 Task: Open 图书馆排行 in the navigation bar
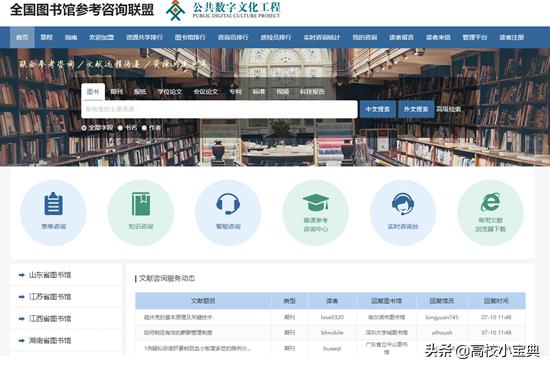tap(190, 37)
